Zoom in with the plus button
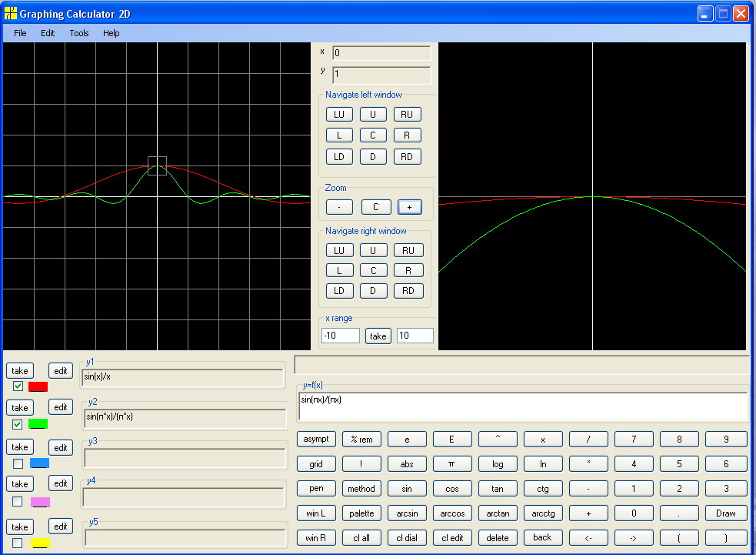The image size is (756, 555). tap(410, 207)
